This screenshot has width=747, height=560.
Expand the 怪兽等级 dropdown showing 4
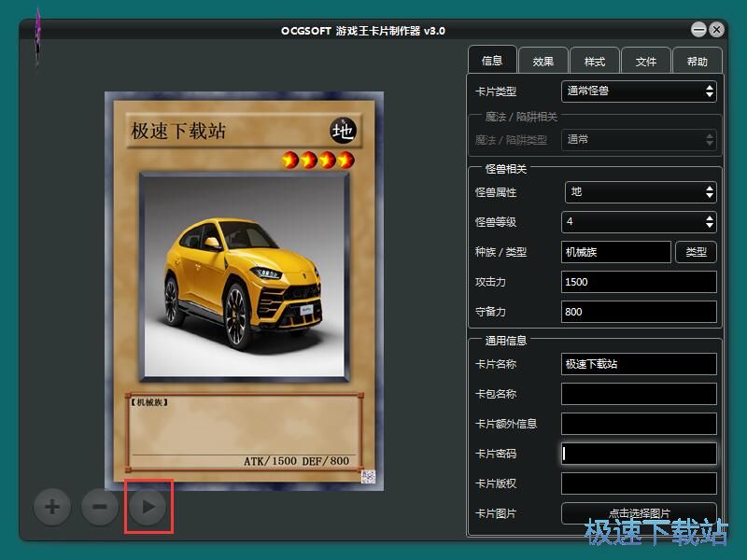[x=639, y=221]
